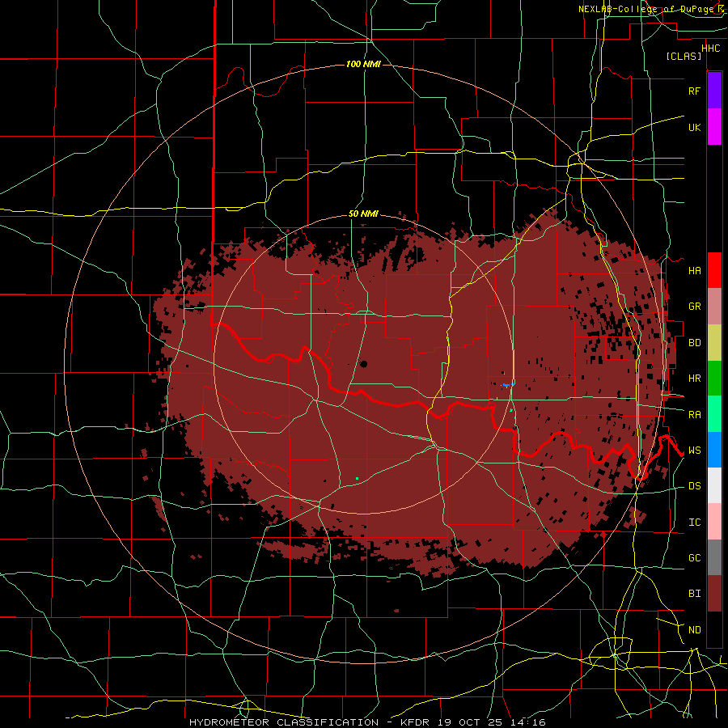Click the GR legend label
728x728 pixels.
coord(694,307)
